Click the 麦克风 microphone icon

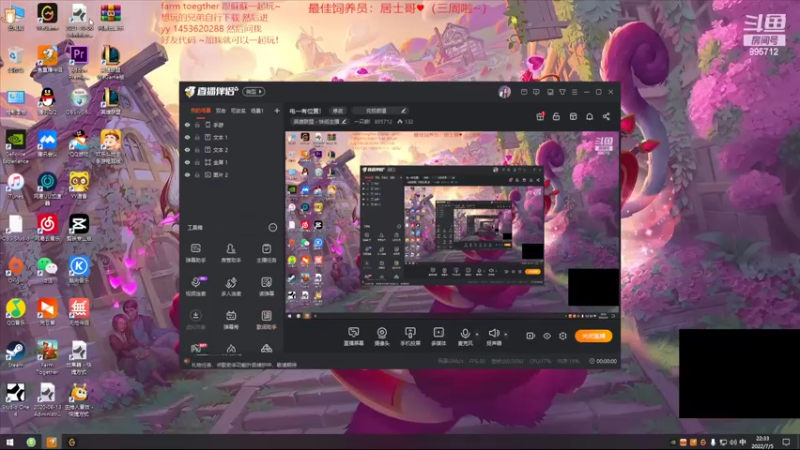point(465,334)
